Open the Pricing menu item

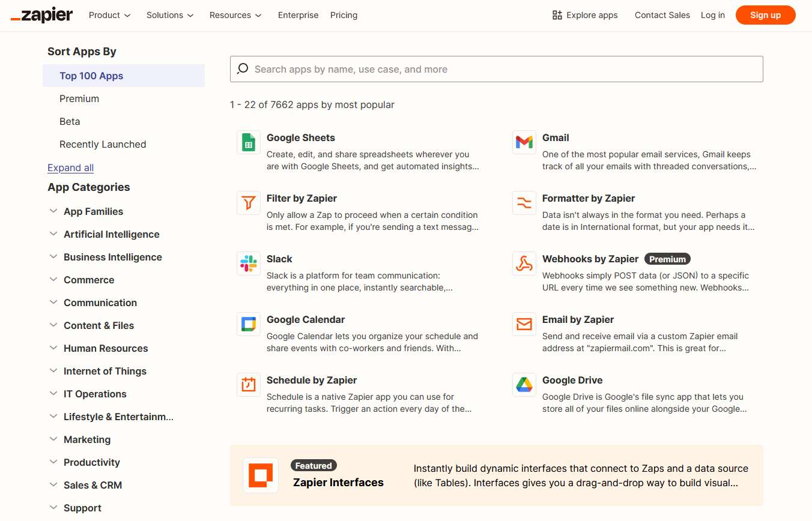(x=344, y=15)
